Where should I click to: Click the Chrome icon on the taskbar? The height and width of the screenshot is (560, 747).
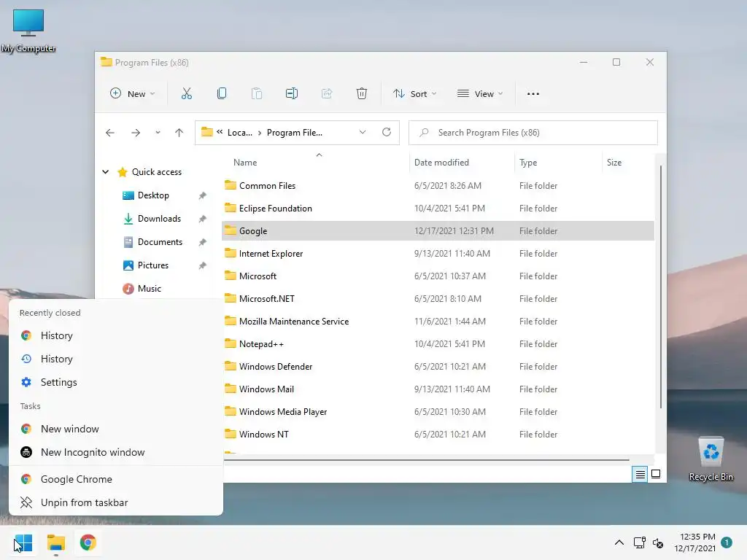(88, 542)
